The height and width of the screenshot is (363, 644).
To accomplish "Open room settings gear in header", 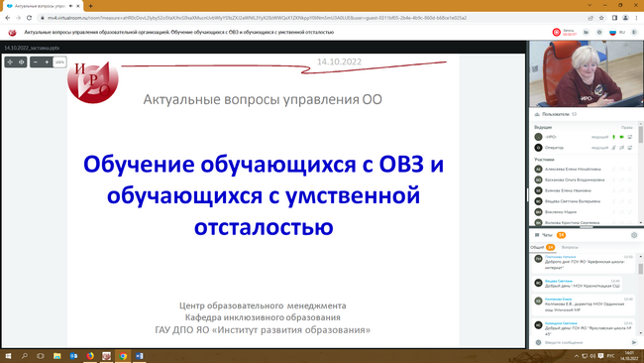I will coord(599,32).
